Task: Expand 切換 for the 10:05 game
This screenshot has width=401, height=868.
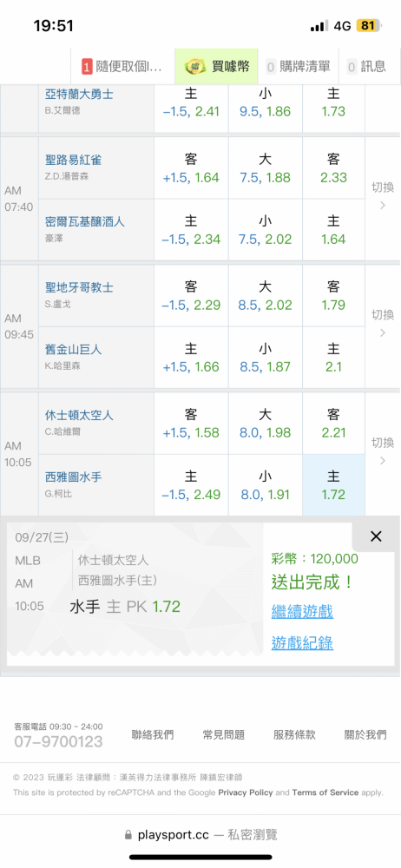Action: [x=382, y=451]
